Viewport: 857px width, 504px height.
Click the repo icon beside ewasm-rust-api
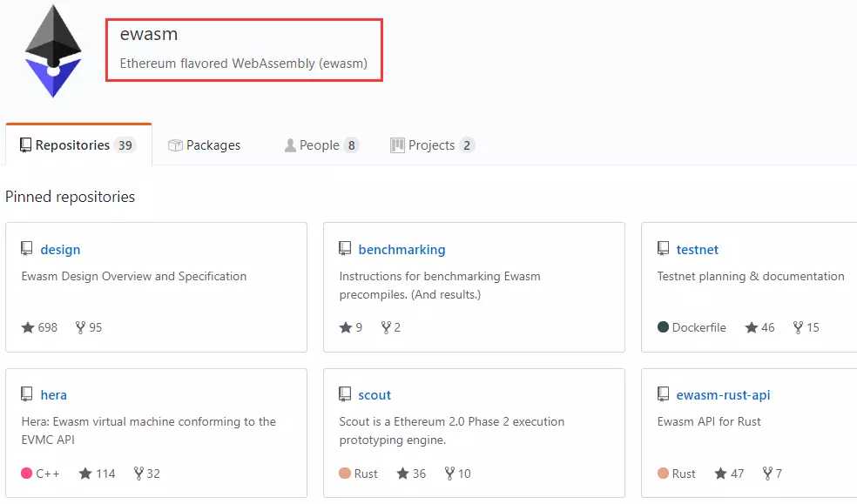coord(663,393)
